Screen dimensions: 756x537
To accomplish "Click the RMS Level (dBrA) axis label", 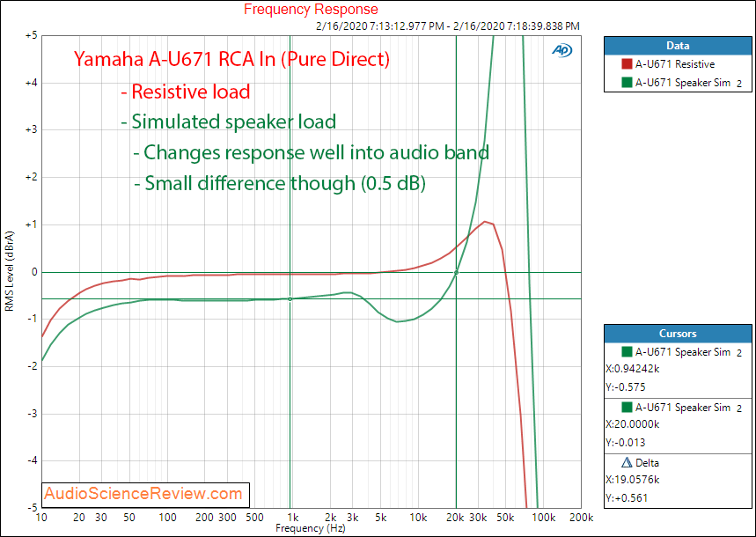I will click(9, 271).
